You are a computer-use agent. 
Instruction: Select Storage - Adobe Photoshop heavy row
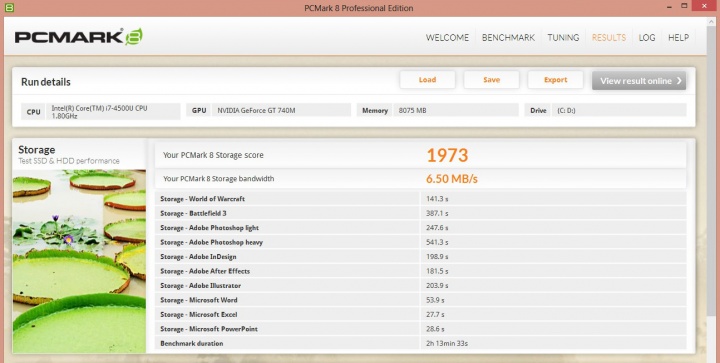click(x=420, y=242)
